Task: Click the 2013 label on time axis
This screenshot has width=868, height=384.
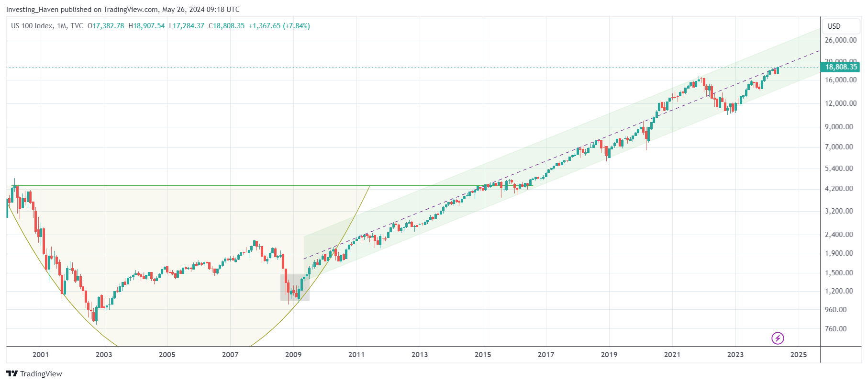Action: (420, 355)
